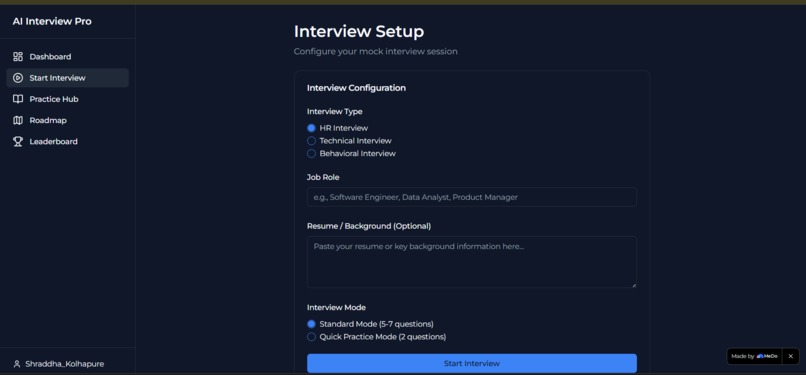Click 'Configure your mock interview session' text
The height and width of the screenshot is (375, 806).
(376, 51)
